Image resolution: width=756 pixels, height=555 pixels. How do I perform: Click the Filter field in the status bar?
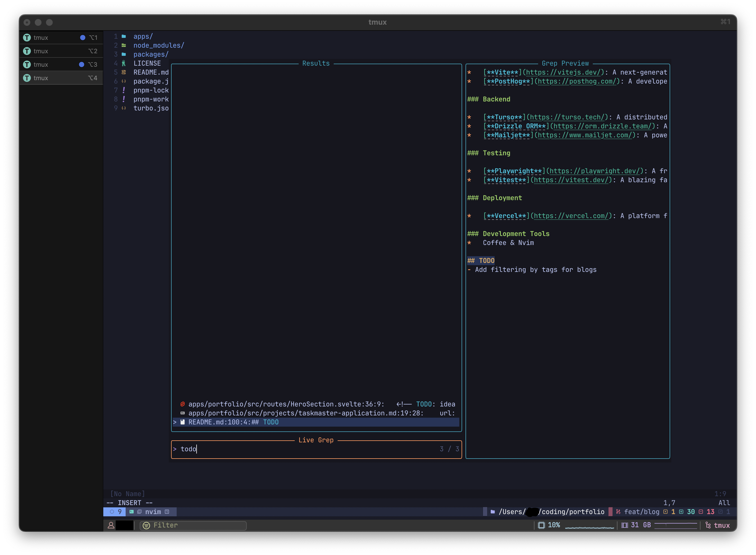coord(193,526)
